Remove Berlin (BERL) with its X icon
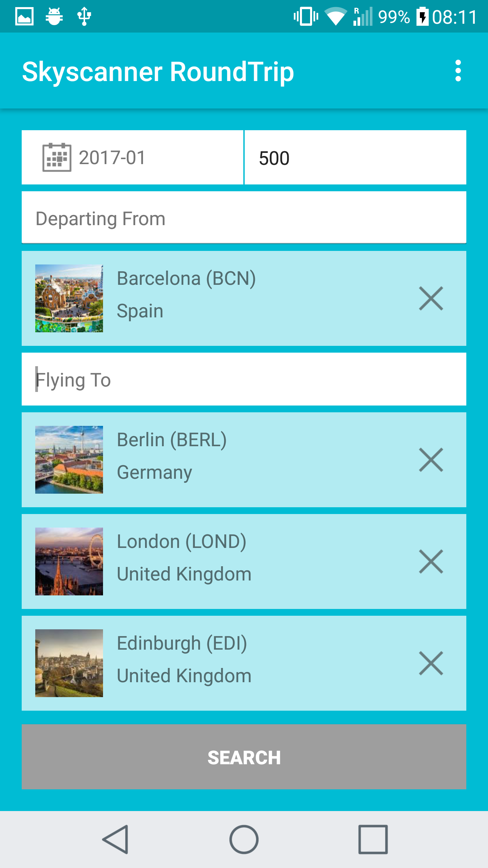The height and width of the screenshot is (868, 488). tap(431, 460)
